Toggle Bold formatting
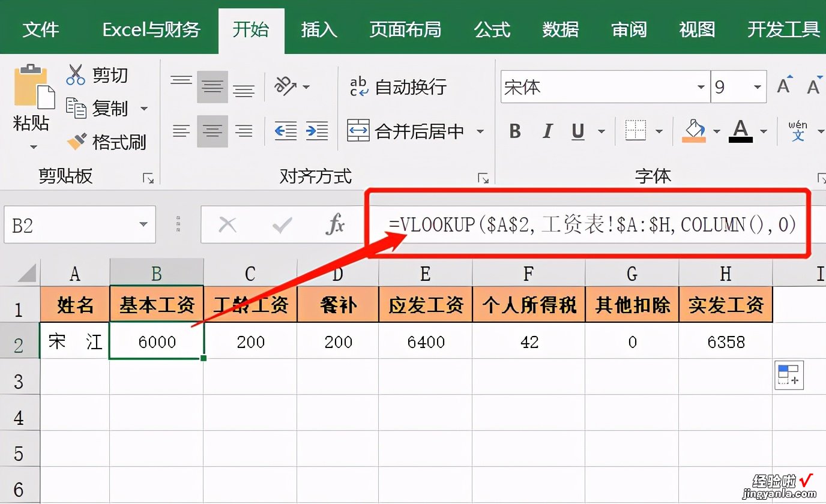This screenshot has height=504, width=826. tap(515, 131)
